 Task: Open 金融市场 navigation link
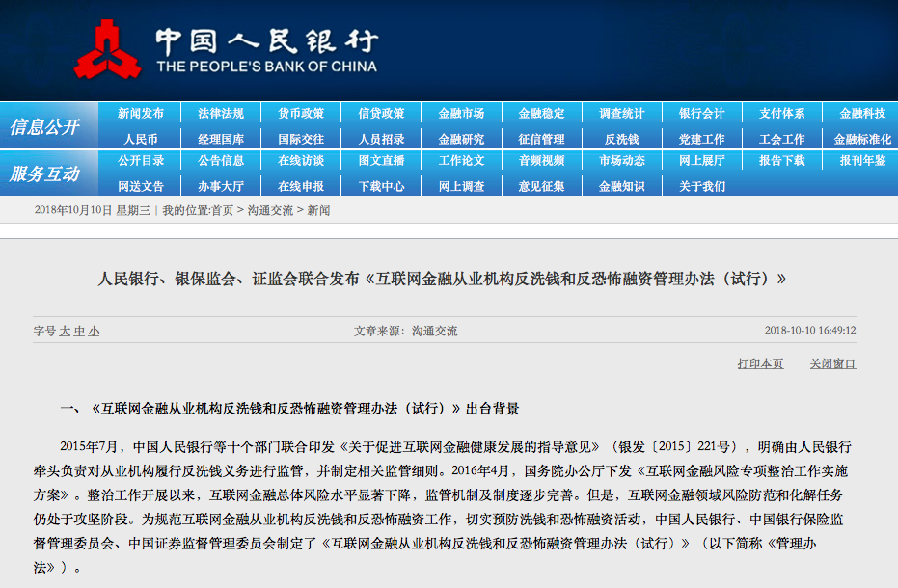[x=462, y=114]
